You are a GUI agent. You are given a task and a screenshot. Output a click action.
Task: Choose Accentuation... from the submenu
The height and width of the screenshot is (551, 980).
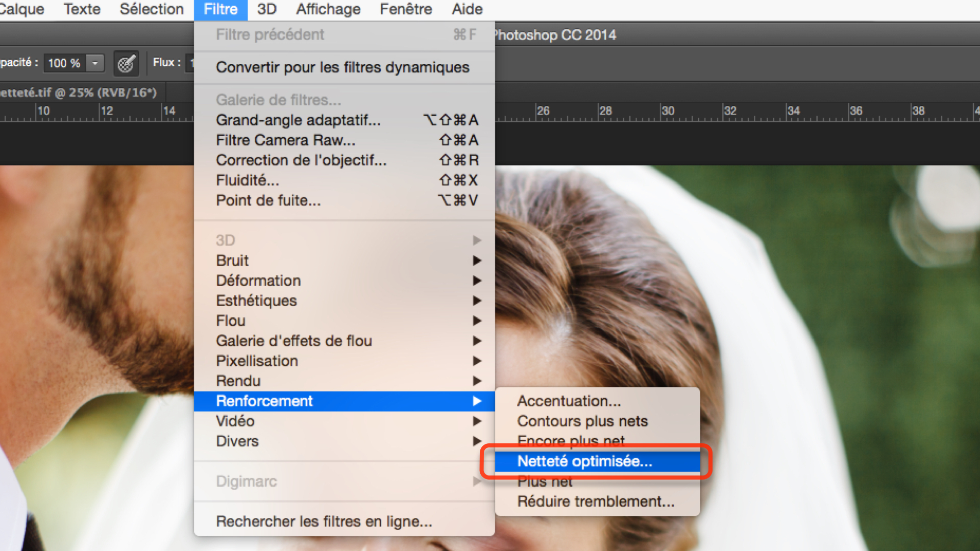pyautogui.click(x=569, y=401)
